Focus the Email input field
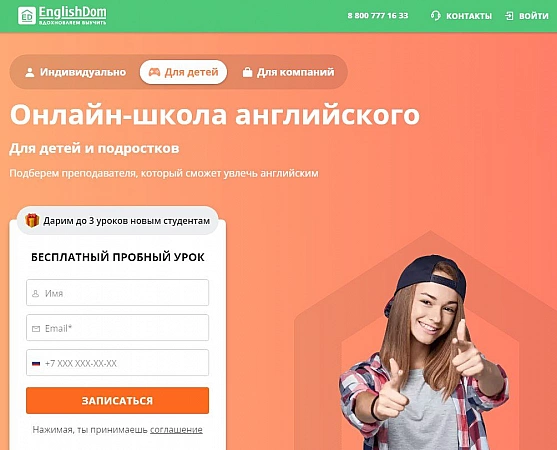The image size is (557, 450). point(118,327)
